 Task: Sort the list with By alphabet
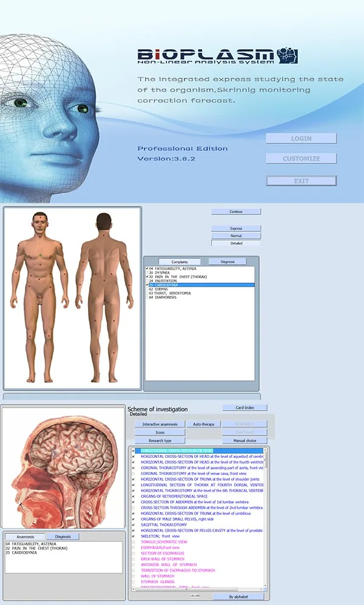pyautogui.click(x=238, y=597)
